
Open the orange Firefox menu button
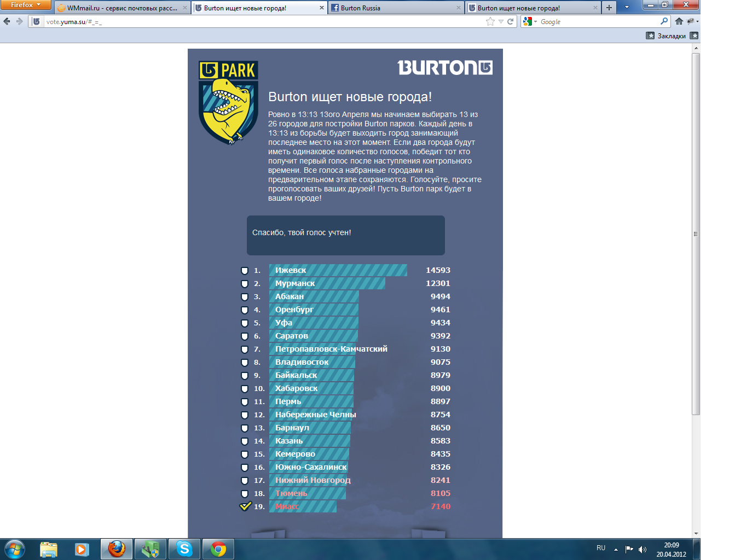(x=26, y=5)
